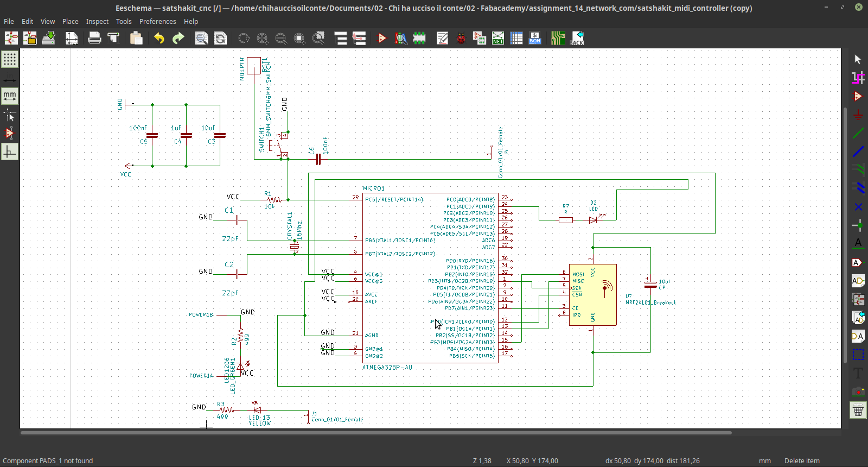Select the dashed graphic lines tool
Screen dimensions: 868x467
click(x=858, y=355)
